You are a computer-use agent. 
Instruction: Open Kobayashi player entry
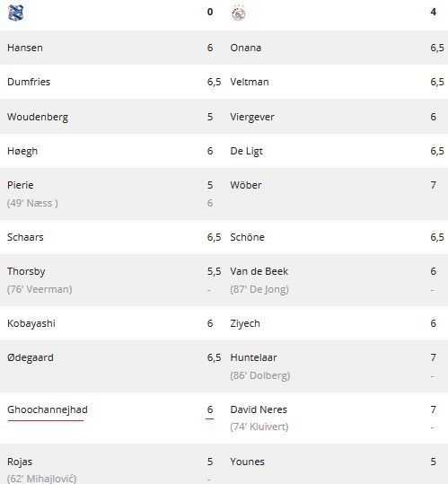[31, 323]
